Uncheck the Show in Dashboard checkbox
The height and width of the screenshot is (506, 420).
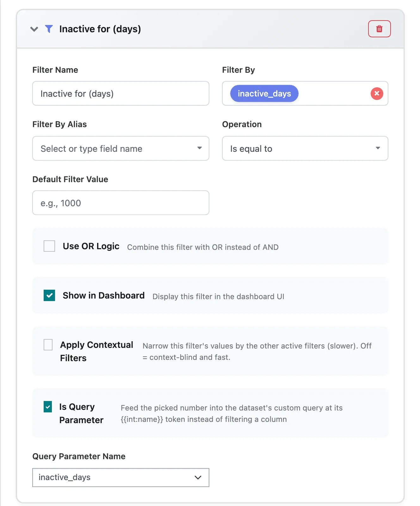[x=49, y=295]
